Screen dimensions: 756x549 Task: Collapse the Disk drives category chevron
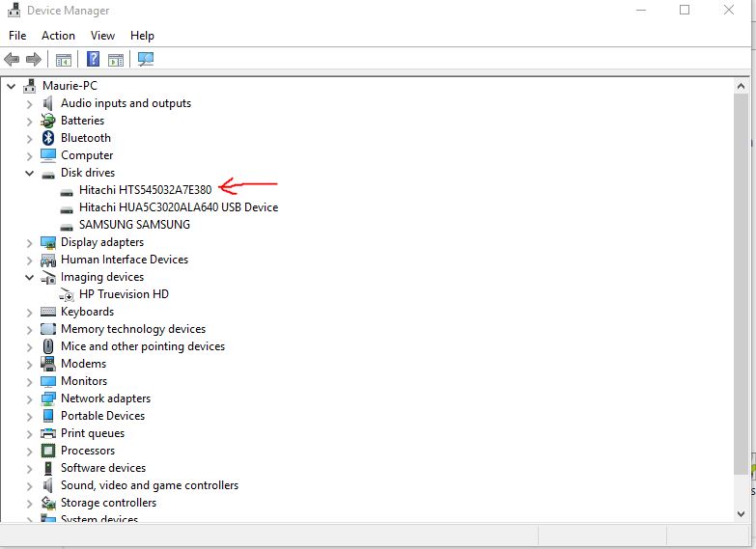[29, 173]
